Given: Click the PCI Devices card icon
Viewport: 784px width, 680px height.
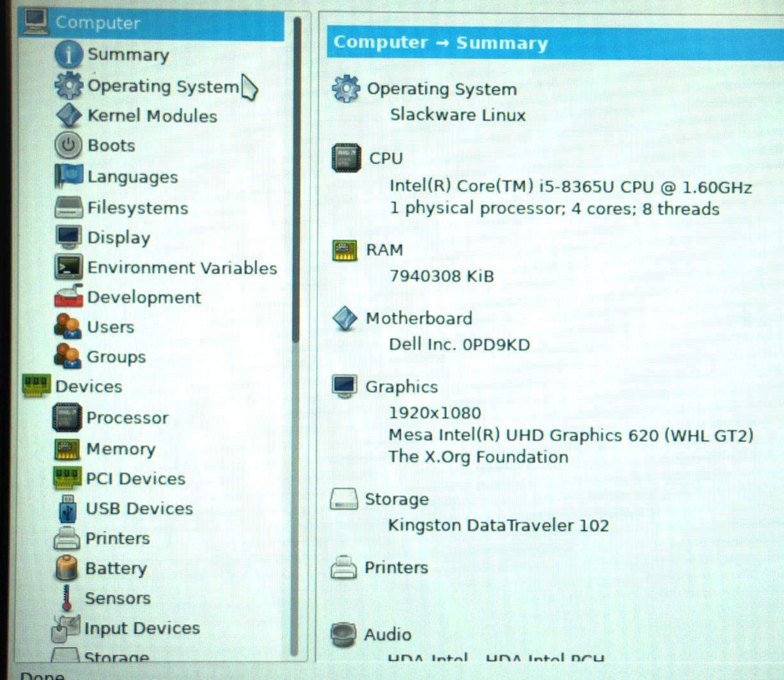Looking at the screenshot, I should 67,477.
